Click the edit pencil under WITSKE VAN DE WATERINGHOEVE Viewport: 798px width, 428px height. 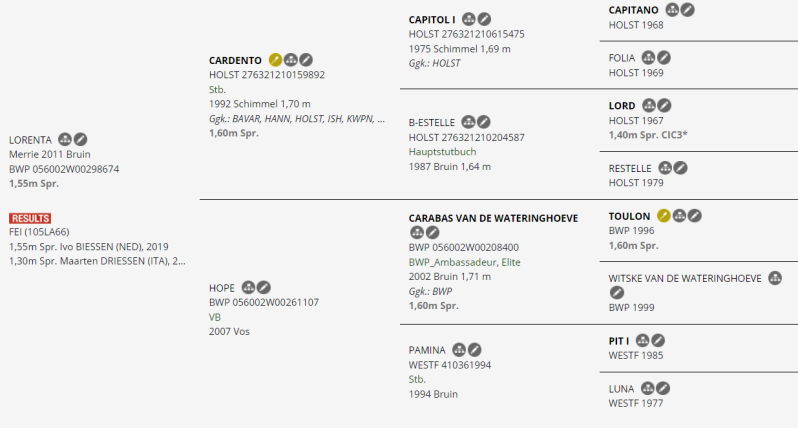tap(616, 292)
